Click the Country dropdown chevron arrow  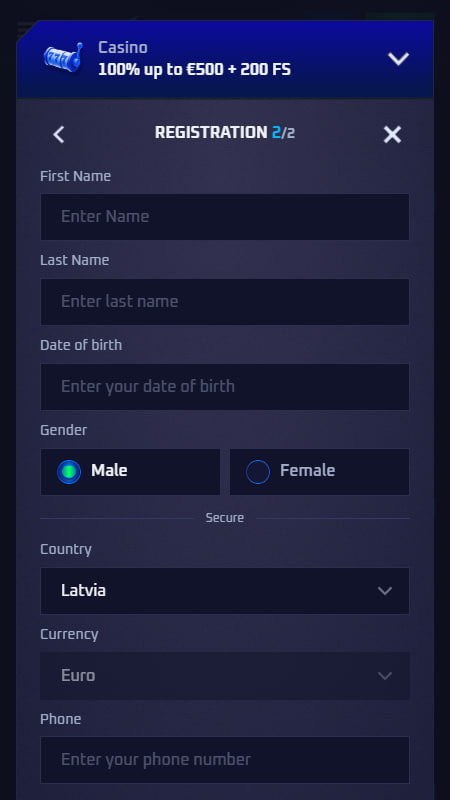[x=385, y=591]
